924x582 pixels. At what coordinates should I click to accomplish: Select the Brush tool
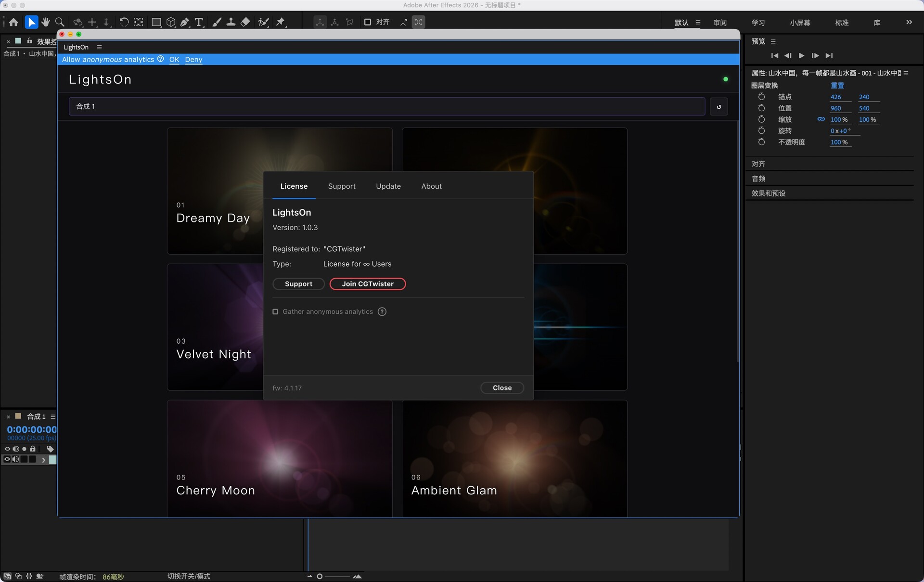pyautogui.click(x=217, y=22)
